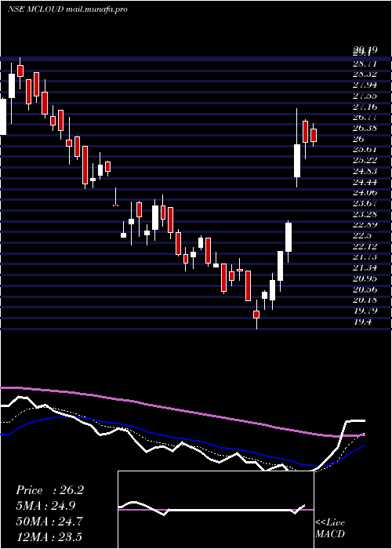Click the 27.94 price level label
The width and height of the screenshot is (392, 549).
365,85
